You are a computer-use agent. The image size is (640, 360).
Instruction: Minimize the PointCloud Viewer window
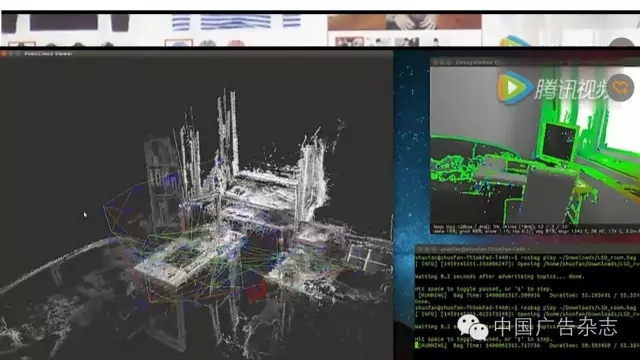[x=11, y=53]
